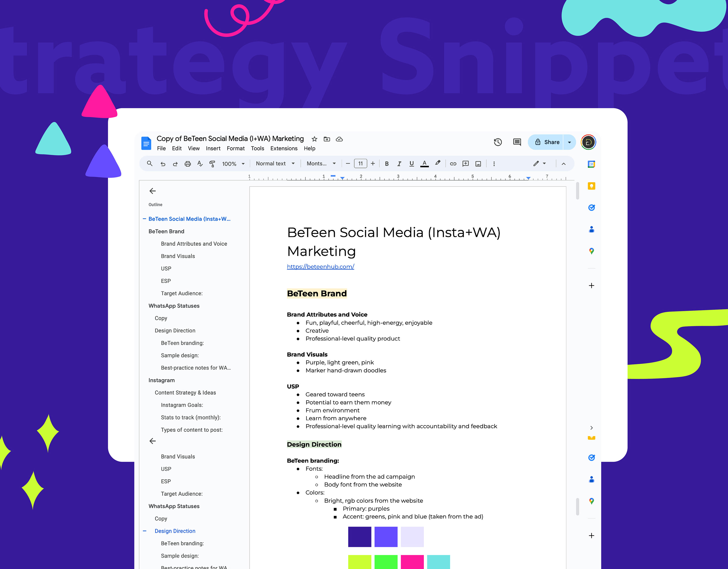
Task: Open the upper Contacts side icon
Action: coord(591,229)
